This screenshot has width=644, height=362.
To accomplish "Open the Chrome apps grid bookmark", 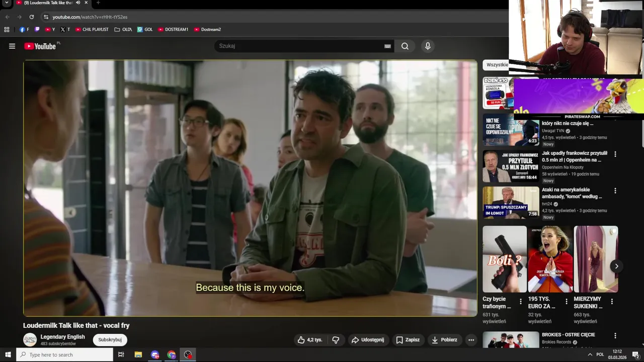I will [7, 30].
